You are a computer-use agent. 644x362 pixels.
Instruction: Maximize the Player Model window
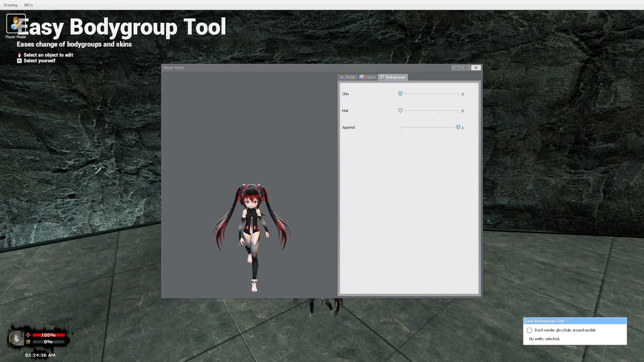(x=466, y=68)
